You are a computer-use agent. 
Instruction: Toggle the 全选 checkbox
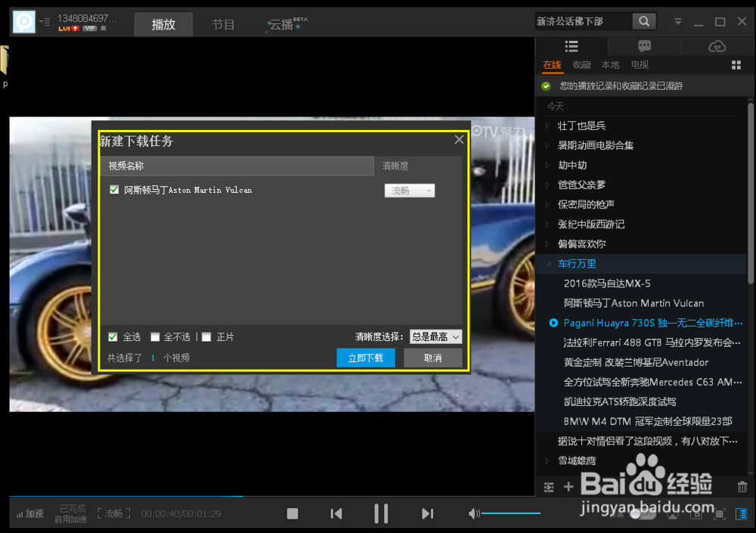113,336
